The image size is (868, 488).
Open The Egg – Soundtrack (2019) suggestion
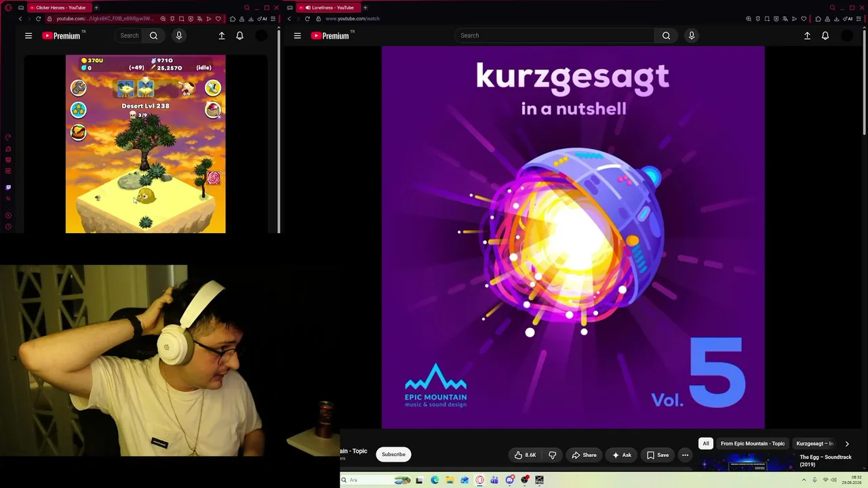(825, 461)
